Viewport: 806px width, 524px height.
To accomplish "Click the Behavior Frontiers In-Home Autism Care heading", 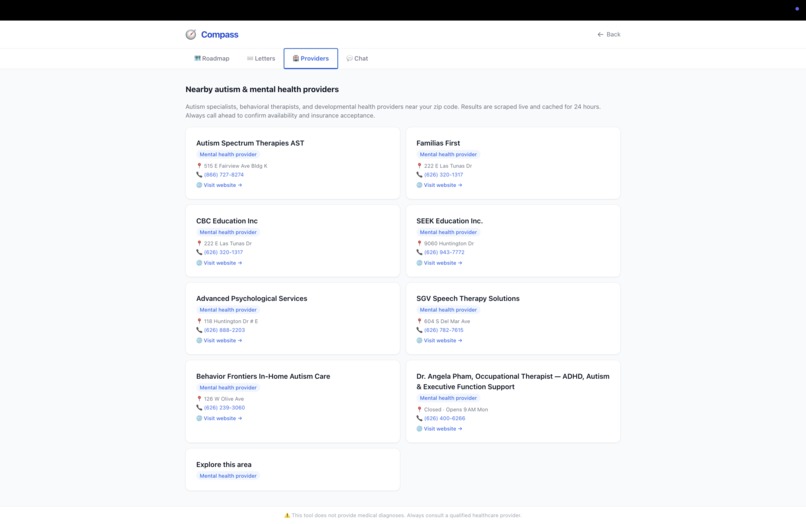I will tap(263, 376).
